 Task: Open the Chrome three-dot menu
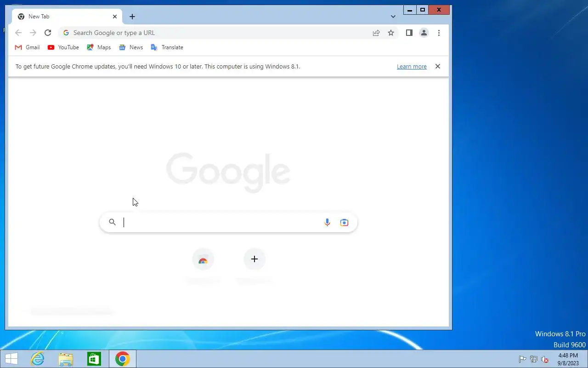pyautogui.click(x=439, y=33)
